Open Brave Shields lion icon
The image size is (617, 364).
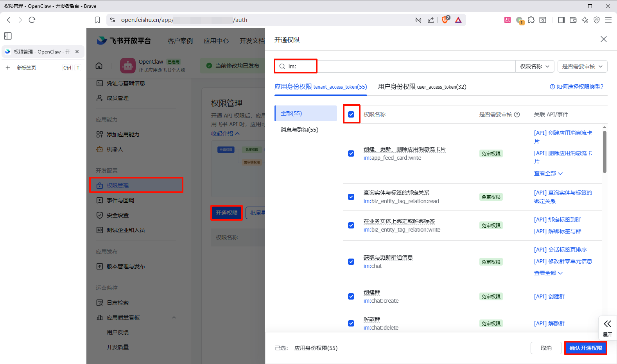tap(445, 20)
